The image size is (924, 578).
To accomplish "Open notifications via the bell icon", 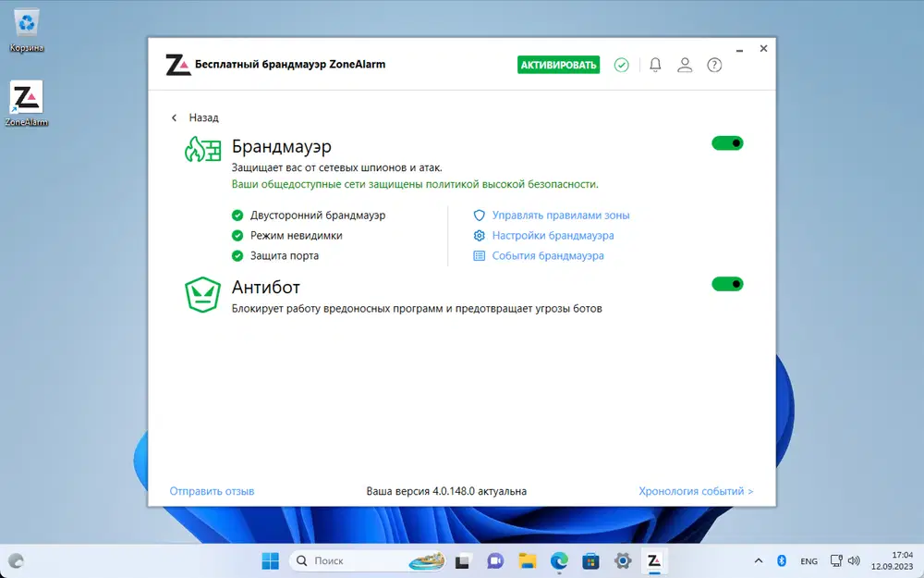I will (655, 65).
